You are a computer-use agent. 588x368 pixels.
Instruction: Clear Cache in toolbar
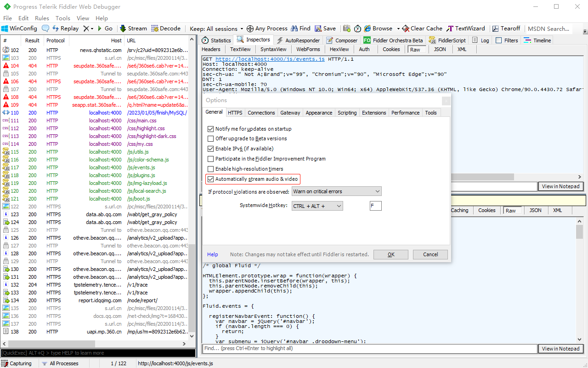pyautogui.click(x=422, y=29)
